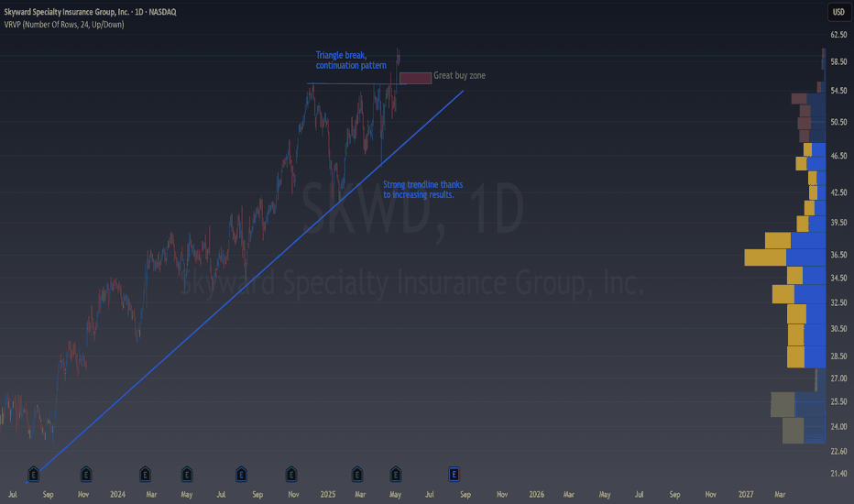Viewport: 854px width, 504px height.
Task: Click the 42.50 price axis label
Action: click(838, 192)
